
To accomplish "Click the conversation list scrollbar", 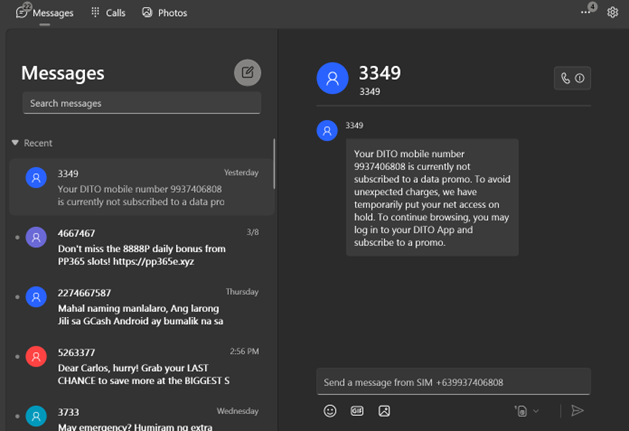I will point(274,164).
